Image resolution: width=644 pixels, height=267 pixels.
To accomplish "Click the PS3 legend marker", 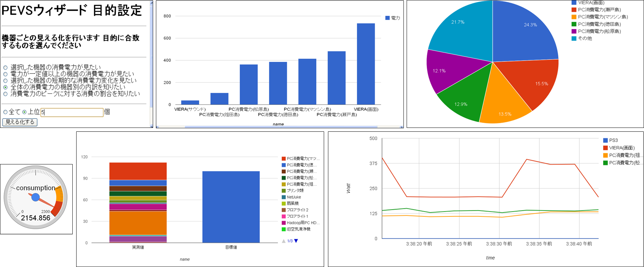I will tap(605, 140).
